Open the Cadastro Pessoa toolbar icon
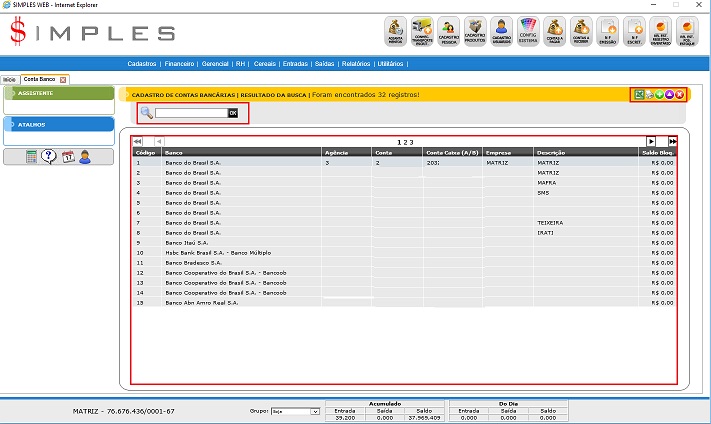The image size is (711, 424). point(449,31)
